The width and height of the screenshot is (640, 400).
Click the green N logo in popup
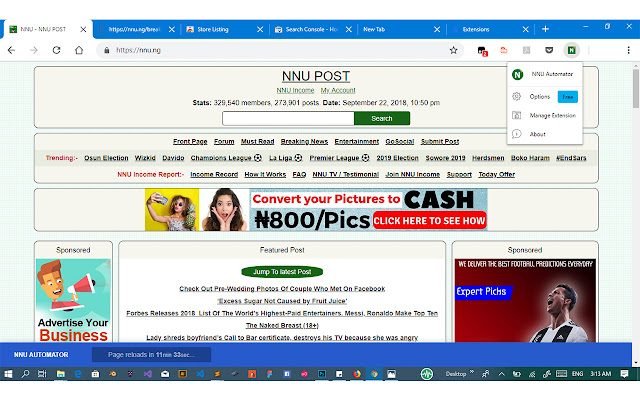(517, 74)
